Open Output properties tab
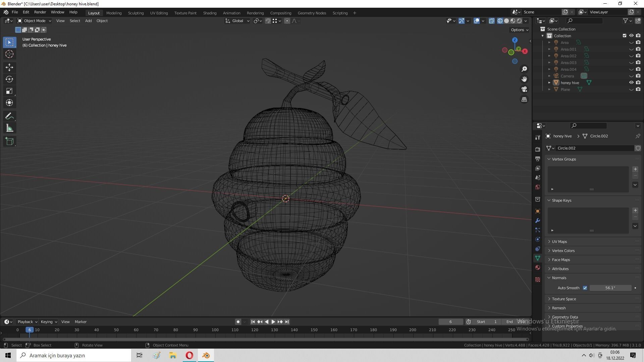 [x=538, y=159]
